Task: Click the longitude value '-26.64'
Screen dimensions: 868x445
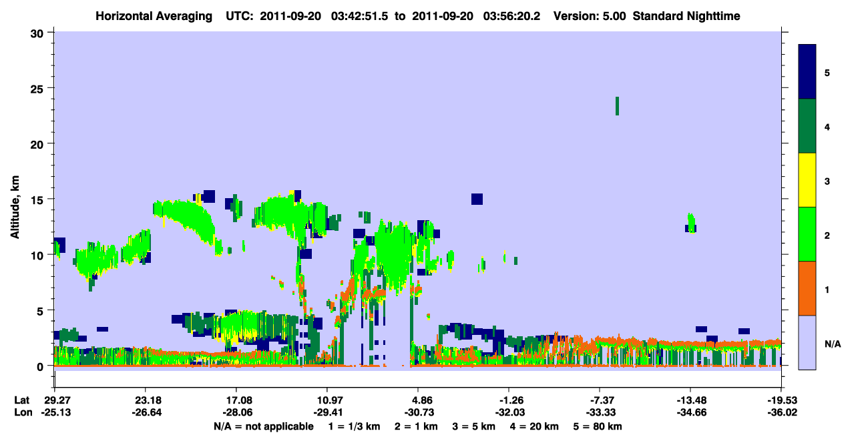Action: click(x=146, y=413)
